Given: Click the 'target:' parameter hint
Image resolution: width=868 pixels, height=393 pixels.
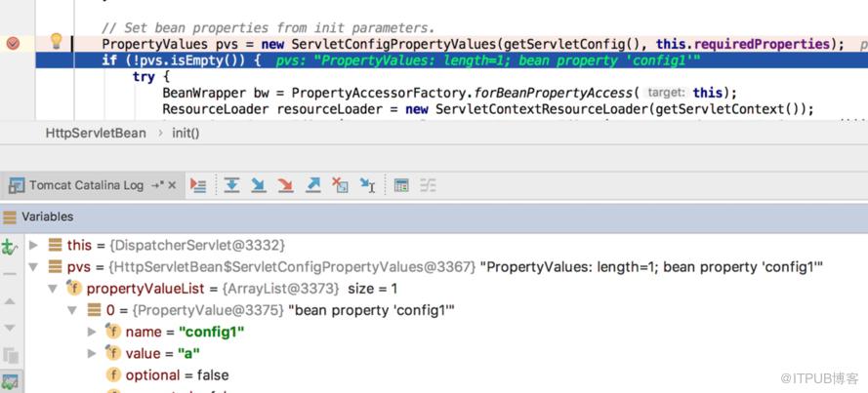Looking at the screenshot, I should coord(667,93).
